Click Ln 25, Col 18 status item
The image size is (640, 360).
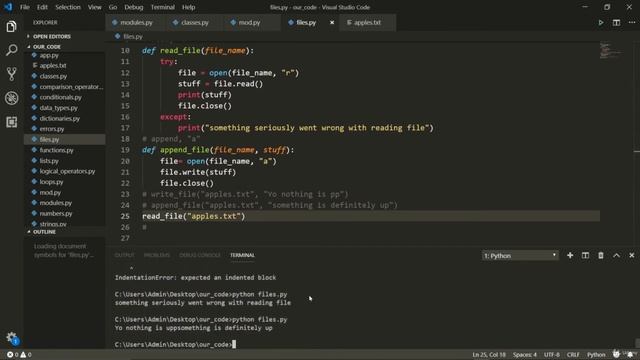tap(489, 355)
